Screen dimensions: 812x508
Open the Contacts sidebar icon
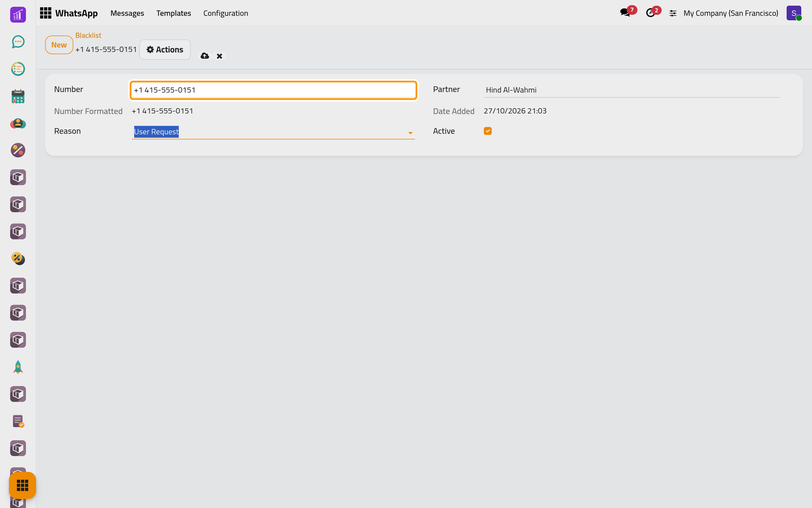pyautogui.click(x=18, y=123)
